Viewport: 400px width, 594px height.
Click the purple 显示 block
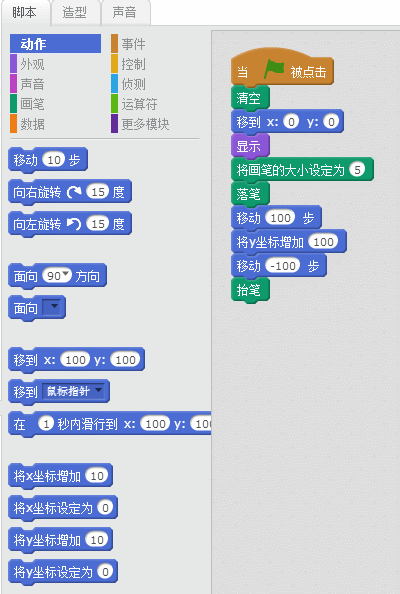[x=250, y=146]
